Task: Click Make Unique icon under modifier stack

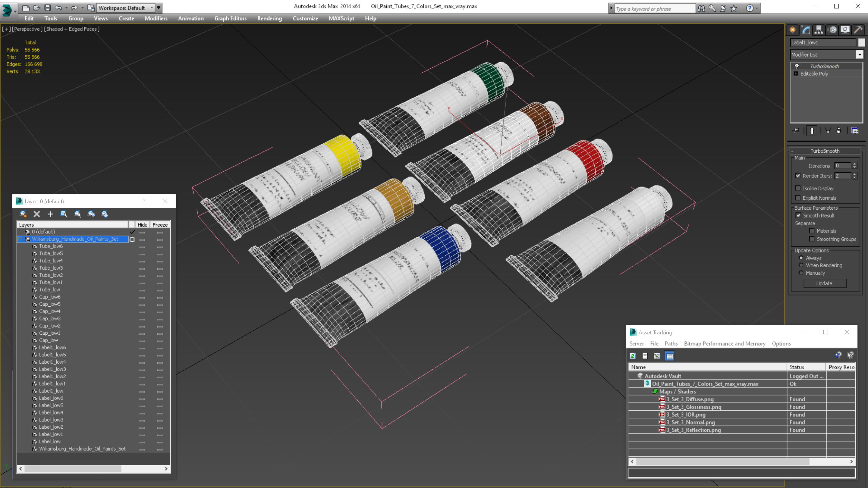Action: tap(828, 130)
